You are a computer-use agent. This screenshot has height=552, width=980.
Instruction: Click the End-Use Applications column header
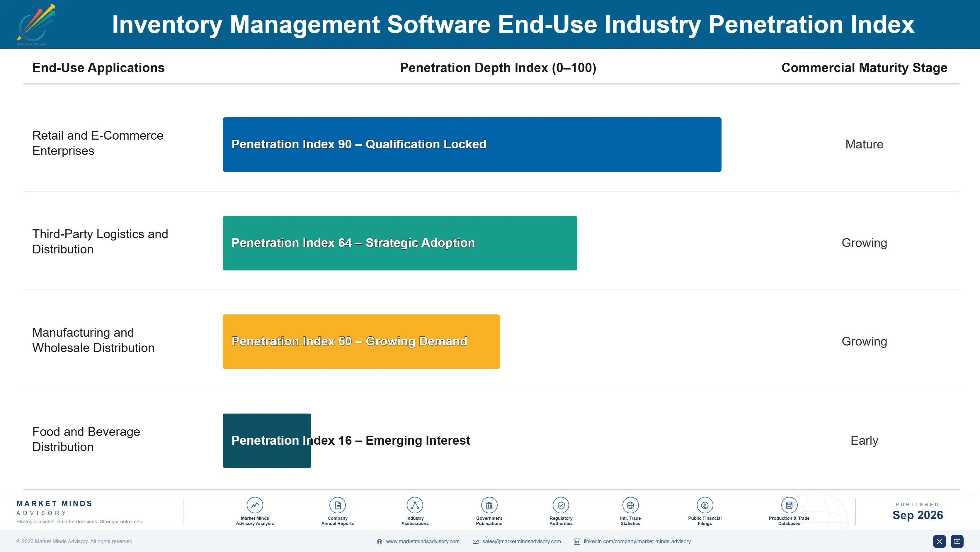(98, 68)
